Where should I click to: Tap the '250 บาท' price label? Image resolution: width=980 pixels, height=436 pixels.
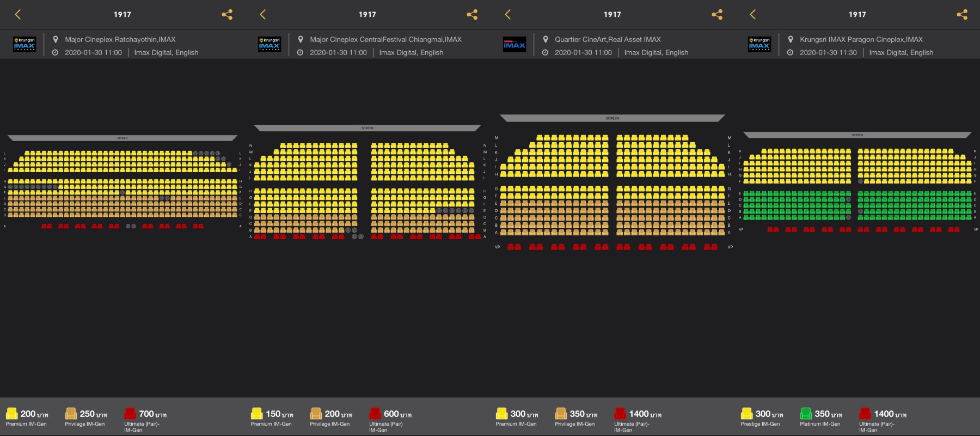94,414
